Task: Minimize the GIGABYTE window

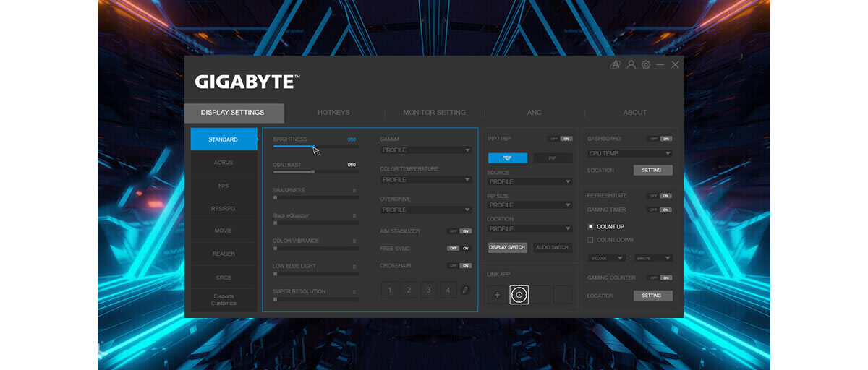Action: (660, 65)
